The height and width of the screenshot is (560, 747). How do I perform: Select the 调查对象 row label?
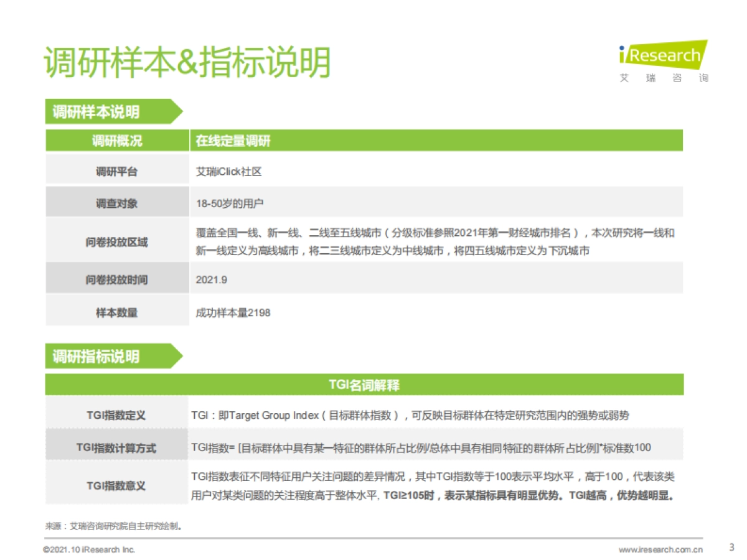[x=117, y=202]
